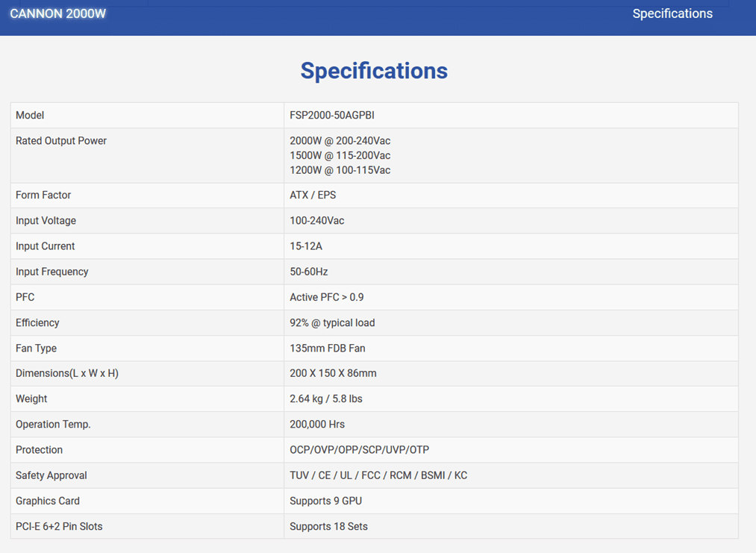The width and height of the screenshot is (756, 553).
Task: Click the OCP/OVP/OPP/SCP/UVP/OTP value
Action: (359, 450)
